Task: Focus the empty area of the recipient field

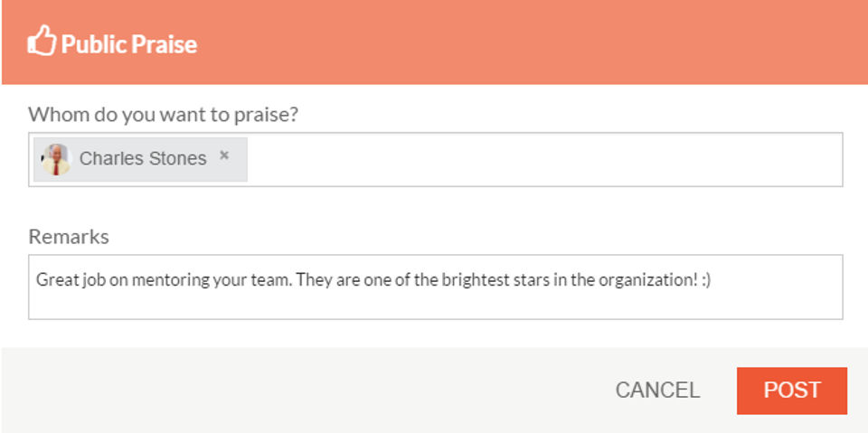Action: [x=542, y=160]
